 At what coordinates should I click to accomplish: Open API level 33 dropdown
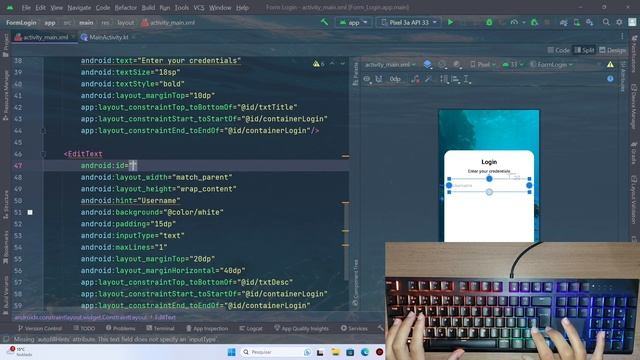coord(512,64)
